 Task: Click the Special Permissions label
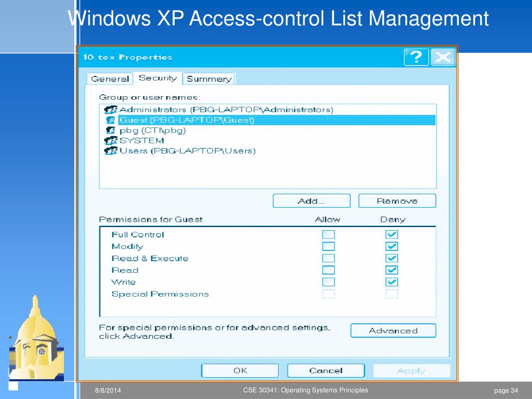[x=160, y=294]
